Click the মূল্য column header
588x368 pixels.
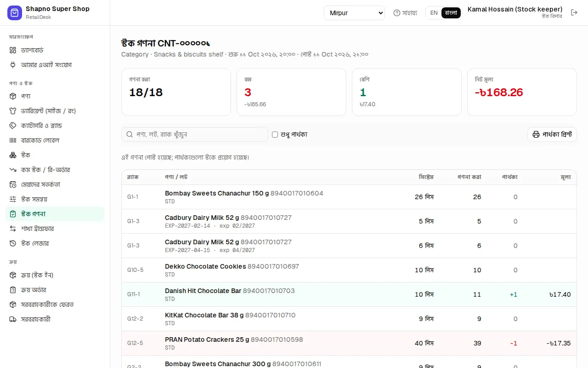(x=565, y=177)
